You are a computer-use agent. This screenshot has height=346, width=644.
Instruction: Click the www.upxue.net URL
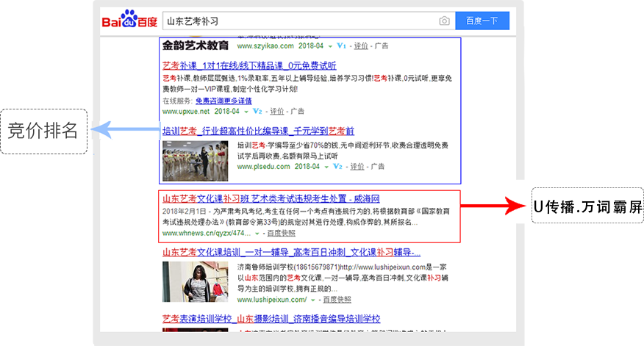pos(186,111)
